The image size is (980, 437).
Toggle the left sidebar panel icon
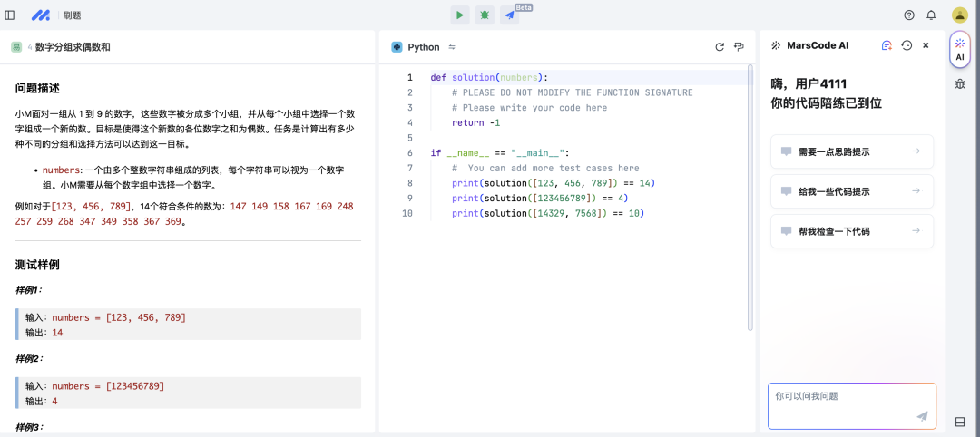coord(9,15)
